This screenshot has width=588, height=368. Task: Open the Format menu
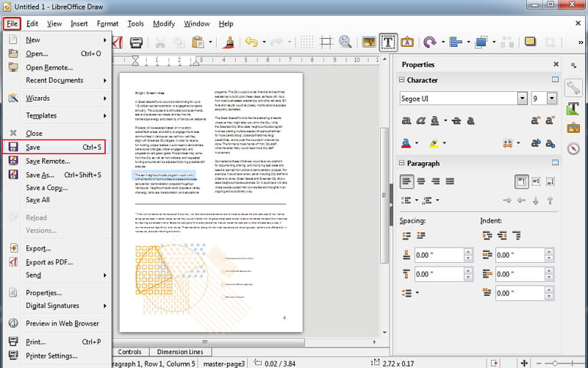(107, 24)
